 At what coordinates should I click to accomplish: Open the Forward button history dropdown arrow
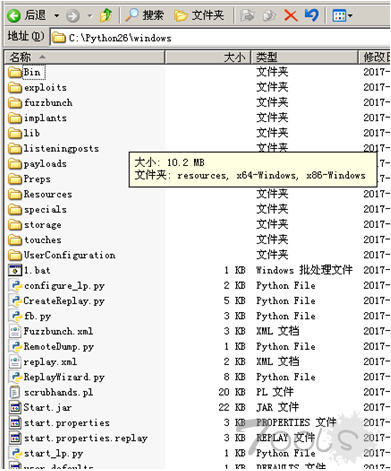point(90,16)
